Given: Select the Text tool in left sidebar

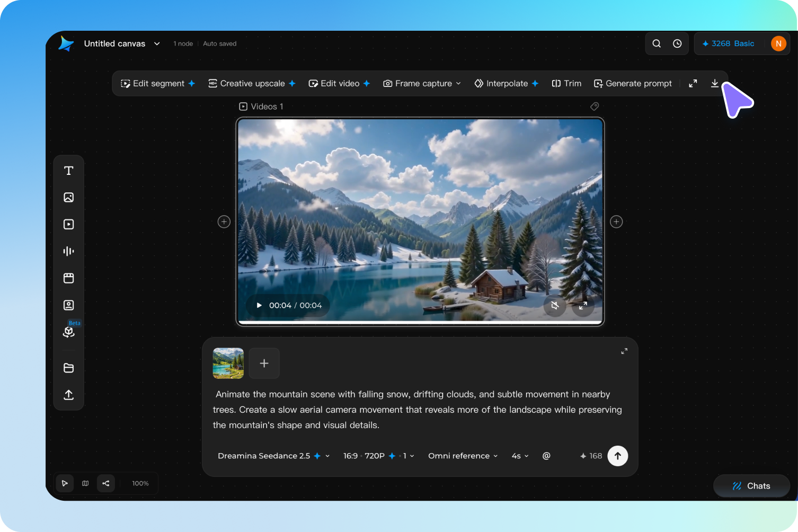Looking at the screenshot, I should (x=68, y=171).
